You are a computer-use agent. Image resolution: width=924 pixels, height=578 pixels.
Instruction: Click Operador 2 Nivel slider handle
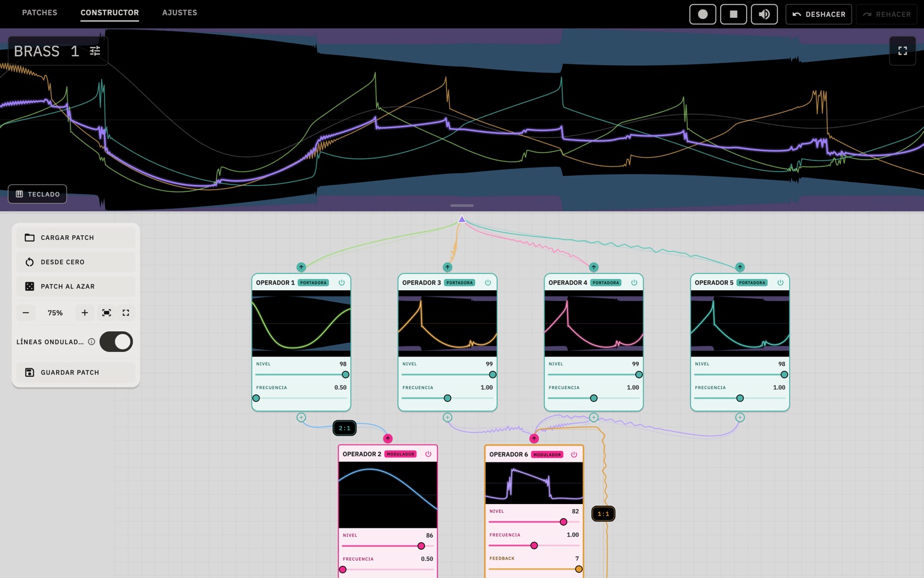click(421, 546)
